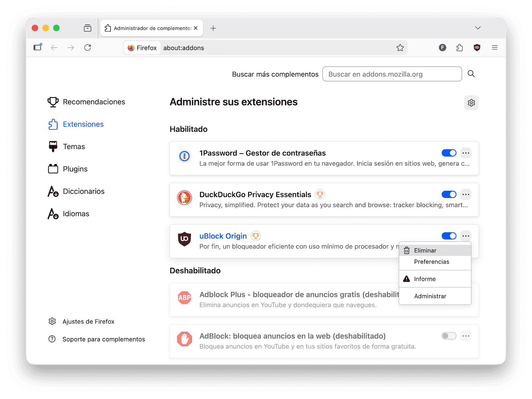Viewport: 532px width, 399px height.
Task: Click the Diccionarios sidebar icon
Action: tap(53, 191)
